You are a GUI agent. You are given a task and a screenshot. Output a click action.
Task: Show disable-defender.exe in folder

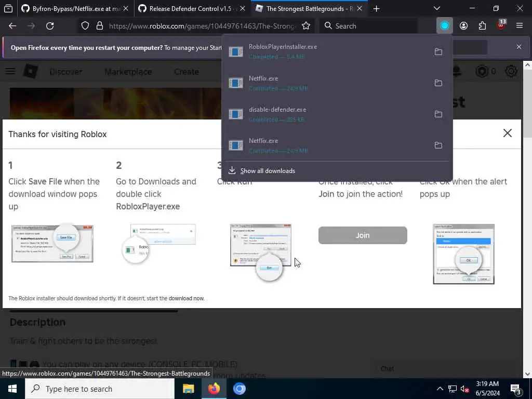[x=438, y=114]
